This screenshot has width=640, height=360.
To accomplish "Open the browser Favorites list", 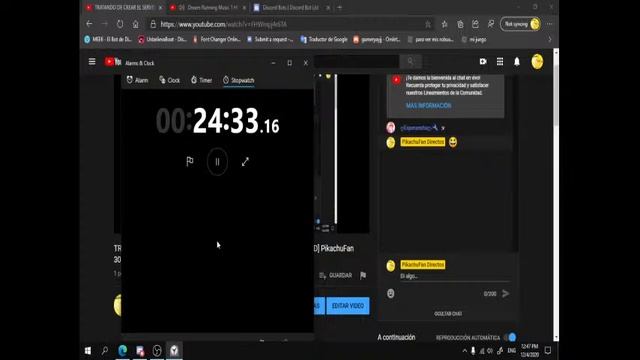I will click(x=444, y=24).
